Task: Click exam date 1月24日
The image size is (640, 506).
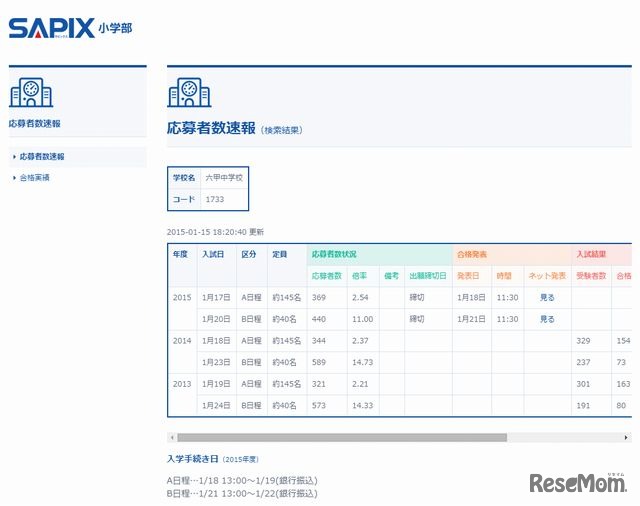Action: point(216,406)
